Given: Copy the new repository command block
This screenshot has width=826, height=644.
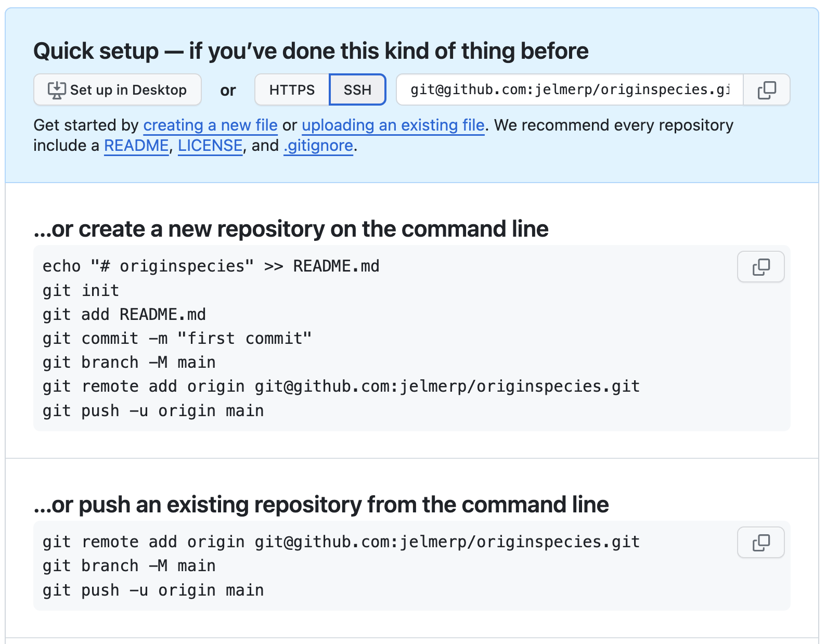Looking at the screenshot, I should (x=760, y=267).
